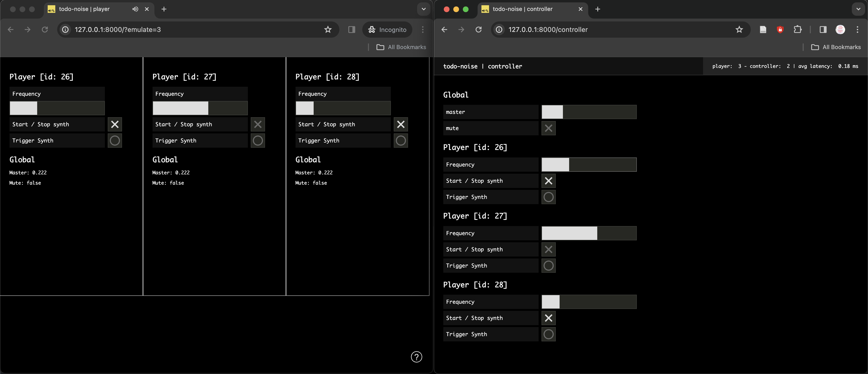Screen dimensions: 868x374
Task: Open a new tab in the controller window
Action: click(x=597, y=9)
